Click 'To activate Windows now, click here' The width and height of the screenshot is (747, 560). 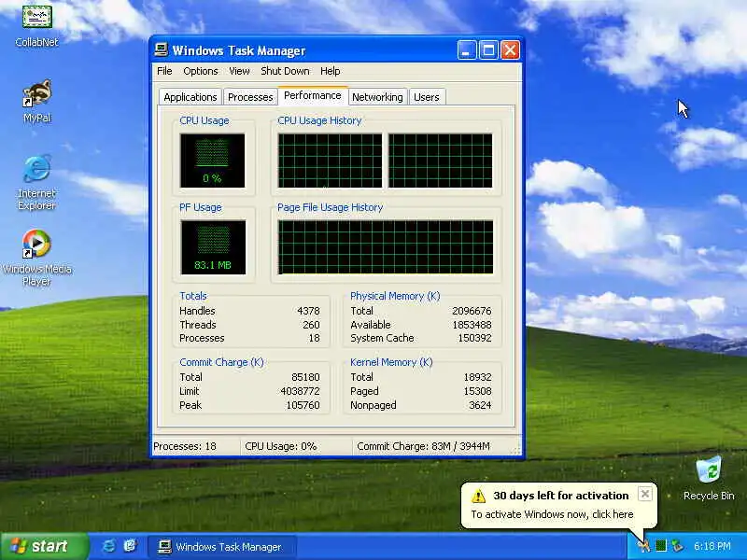tap(552, 514)
